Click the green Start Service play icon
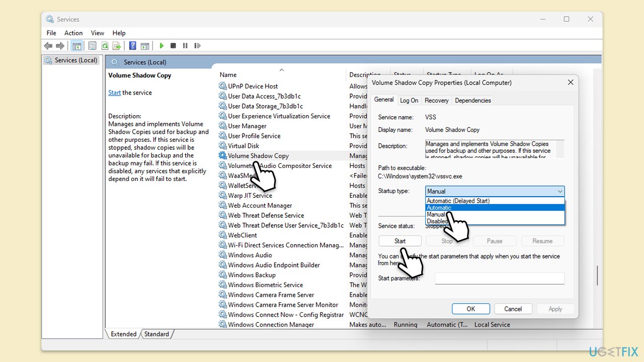Viewport: 644px width, 362px height. point(162,46)
